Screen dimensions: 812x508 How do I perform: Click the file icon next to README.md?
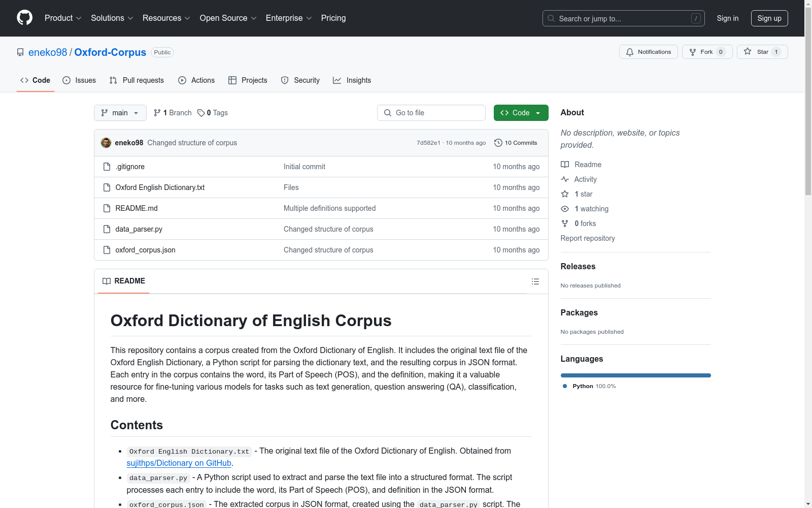pos(107,208)
